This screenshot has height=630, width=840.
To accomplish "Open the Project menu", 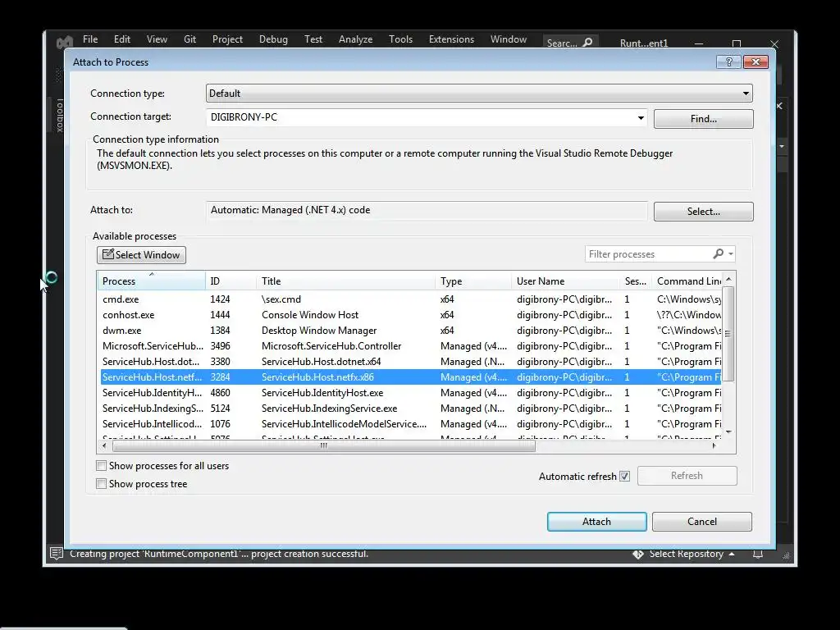I will pos(227,39).
